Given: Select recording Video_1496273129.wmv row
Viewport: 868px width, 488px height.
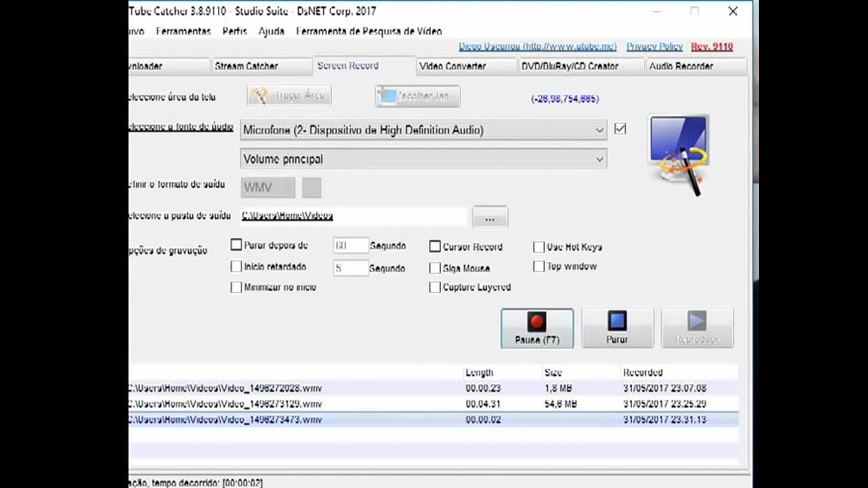Looking at the screenshot, I should 433,404.
